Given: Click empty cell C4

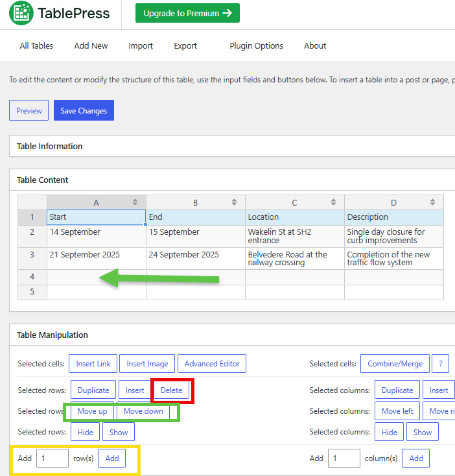Looking at the screenshot, I should pyautogui.click(x=294, y=277).
